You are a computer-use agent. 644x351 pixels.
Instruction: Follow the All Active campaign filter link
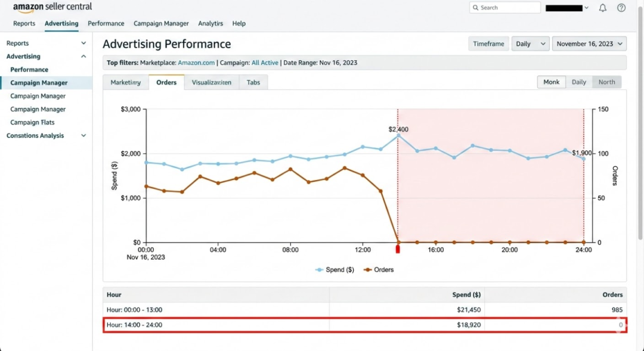(265, 63)
